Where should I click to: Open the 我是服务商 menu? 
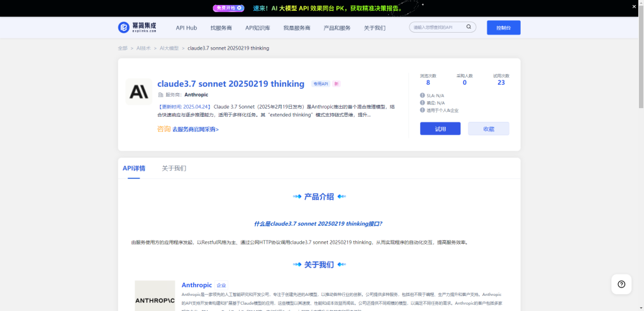pos(297,28)
